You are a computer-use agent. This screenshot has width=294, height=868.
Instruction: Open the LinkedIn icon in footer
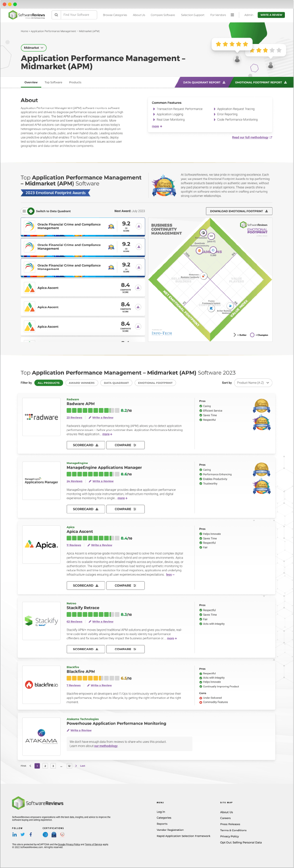click(x=15, y=834)
